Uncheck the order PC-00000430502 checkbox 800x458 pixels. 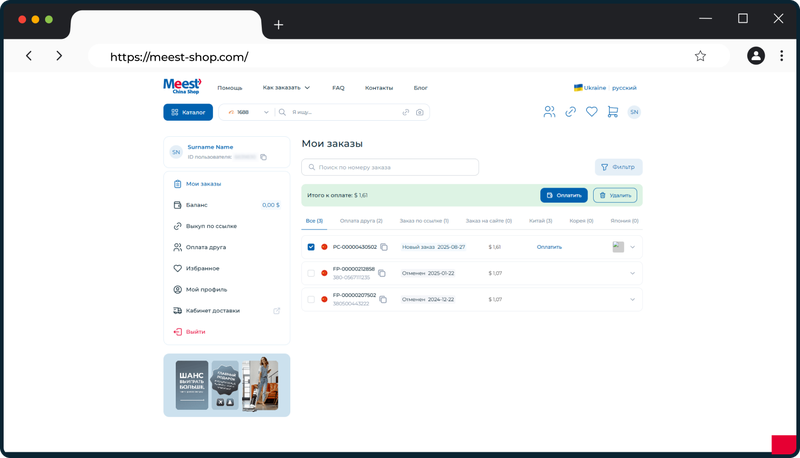point(311,246)
